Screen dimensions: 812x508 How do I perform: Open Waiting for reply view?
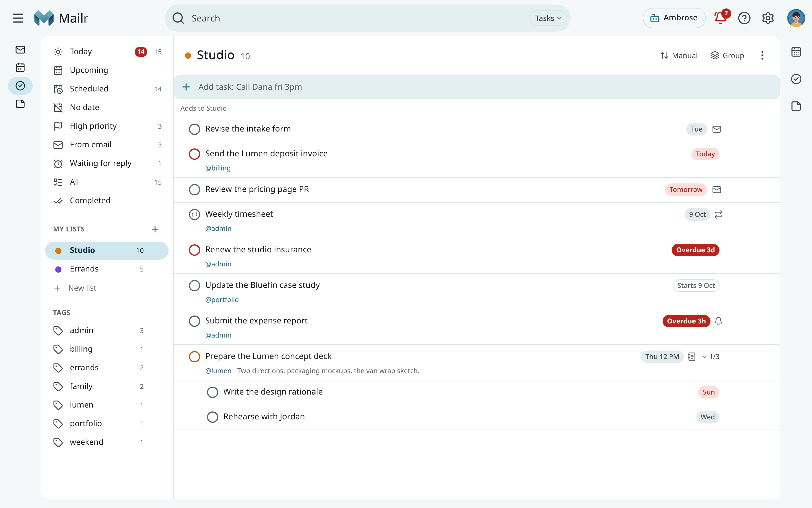107,164
